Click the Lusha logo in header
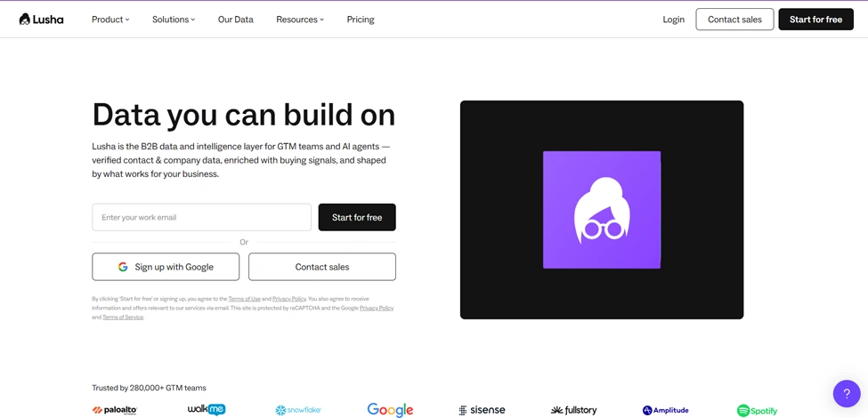This screenshot has width=868, height=418. tap(42, 20)
